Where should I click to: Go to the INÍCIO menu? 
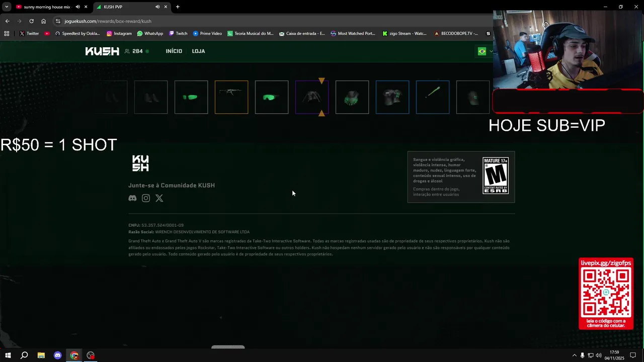point(174,51)
